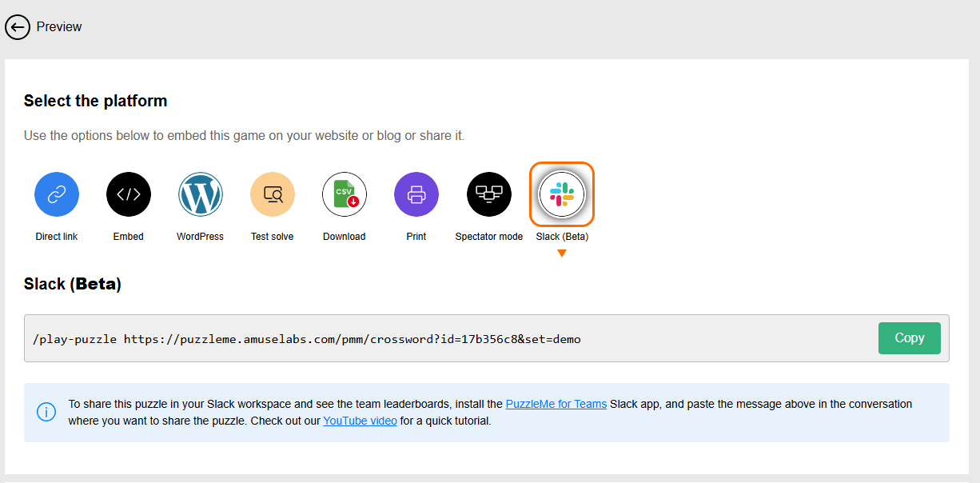Go back using the Preview arrow icon
Screen dimensions: 980x483
[x=18, y=27]
